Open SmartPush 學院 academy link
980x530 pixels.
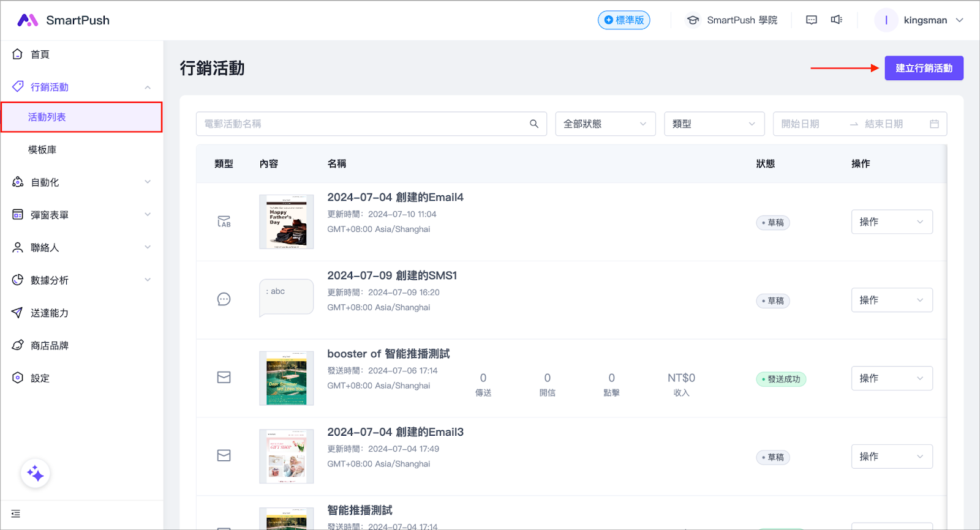point(732,20)
